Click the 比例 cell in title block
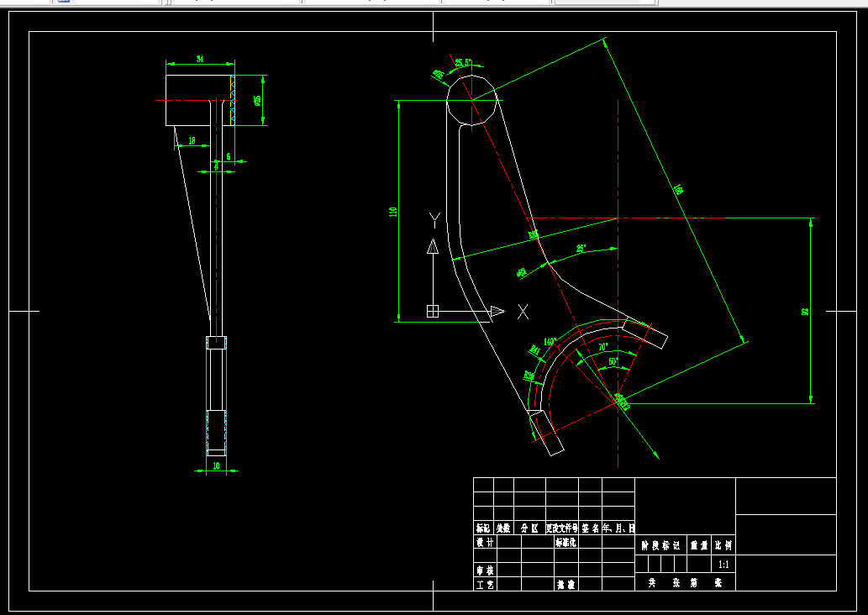The height and width of the screenshot is (615, 868). (x=723, y=545)
